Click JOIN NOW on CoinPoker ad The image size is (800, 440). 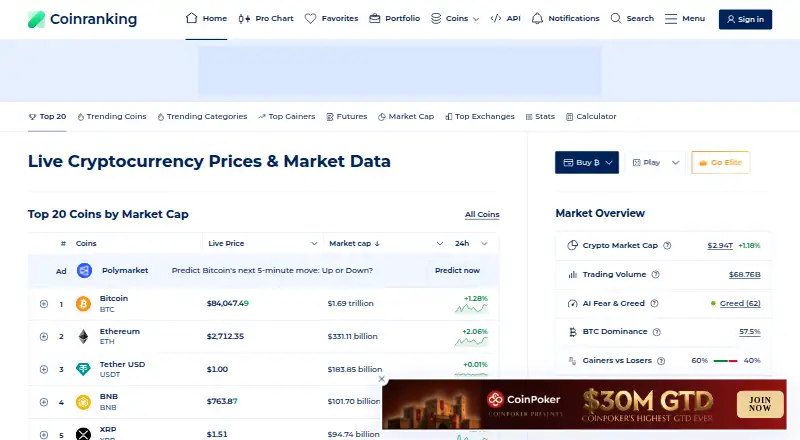[760, 404]
